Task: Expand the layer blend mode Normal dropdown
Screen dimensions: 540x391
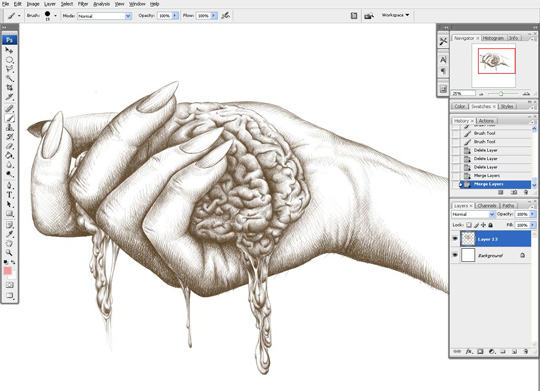Action: pyautogui.click(x=473, y=214)
